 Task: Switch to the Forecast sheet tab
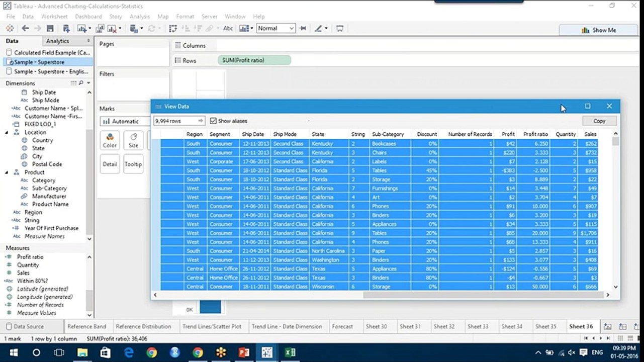(x=342, y=326)
